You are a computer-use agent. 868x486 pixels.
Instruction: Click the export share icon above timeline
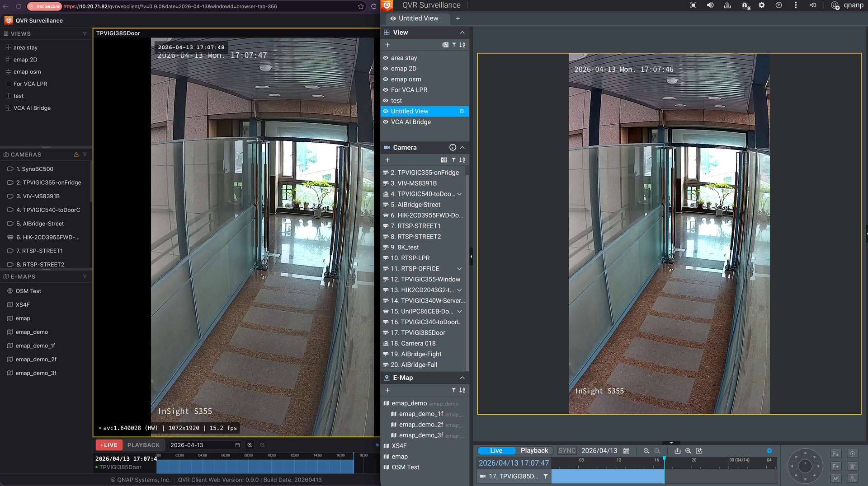tap(677, 451)
